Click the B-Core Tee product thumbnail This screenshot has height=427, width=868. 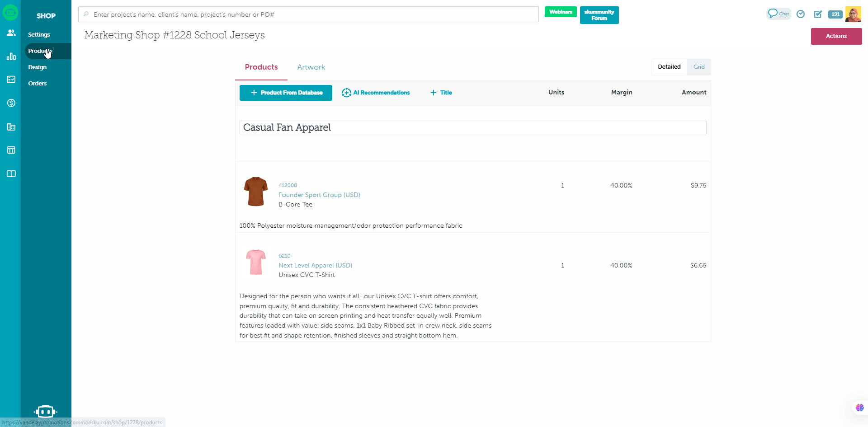(255, 192)
